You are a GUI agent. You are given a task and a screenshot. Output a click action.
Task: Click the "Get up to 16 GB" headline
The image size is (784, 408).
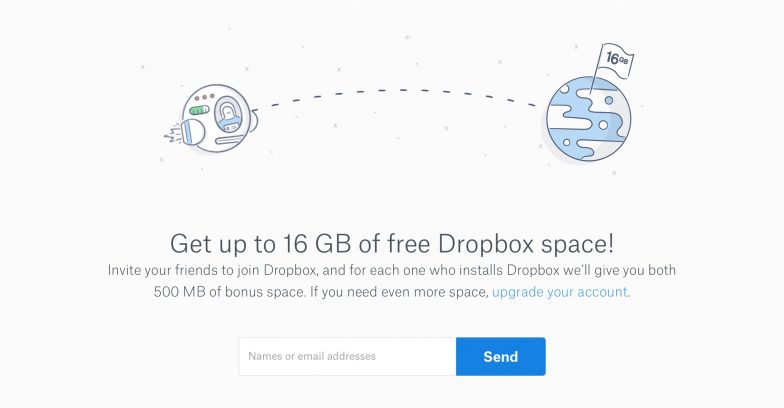point(392,244)
